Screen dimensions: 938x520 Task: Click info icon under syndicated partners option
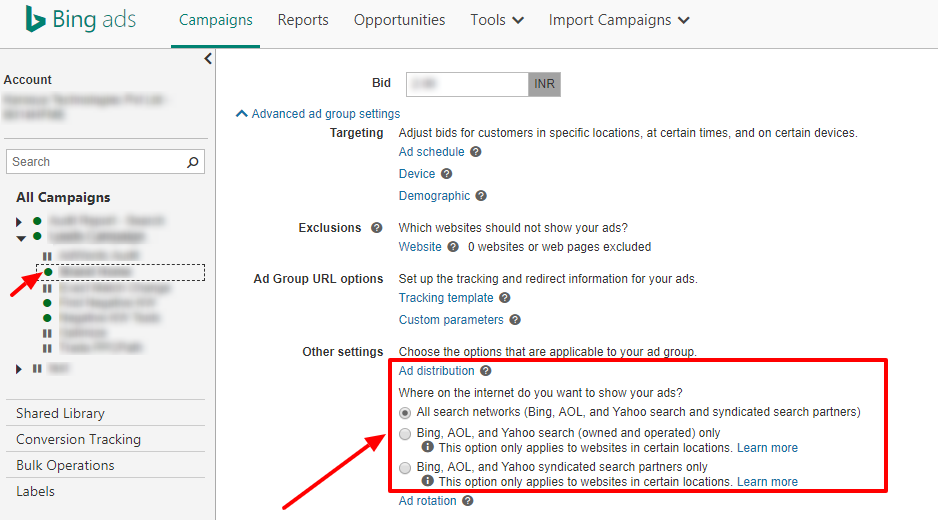coord(427,481)
